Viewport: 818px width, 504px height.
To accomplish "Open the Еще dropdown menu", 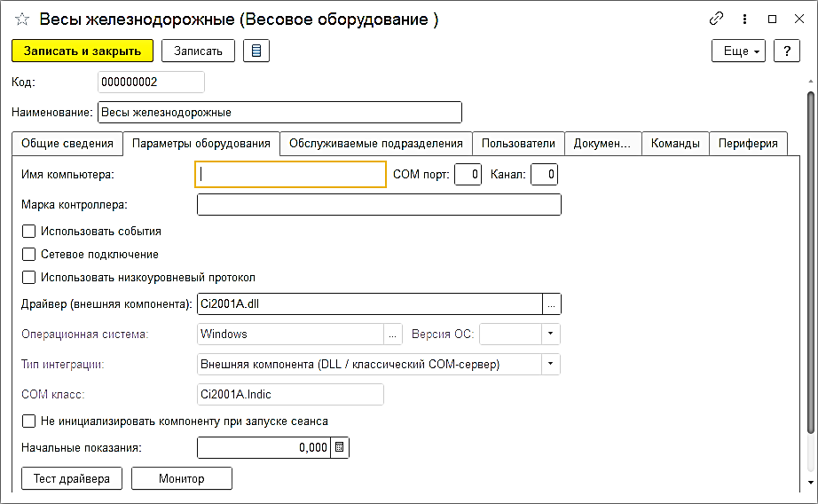I will click(x=738, y=51).
